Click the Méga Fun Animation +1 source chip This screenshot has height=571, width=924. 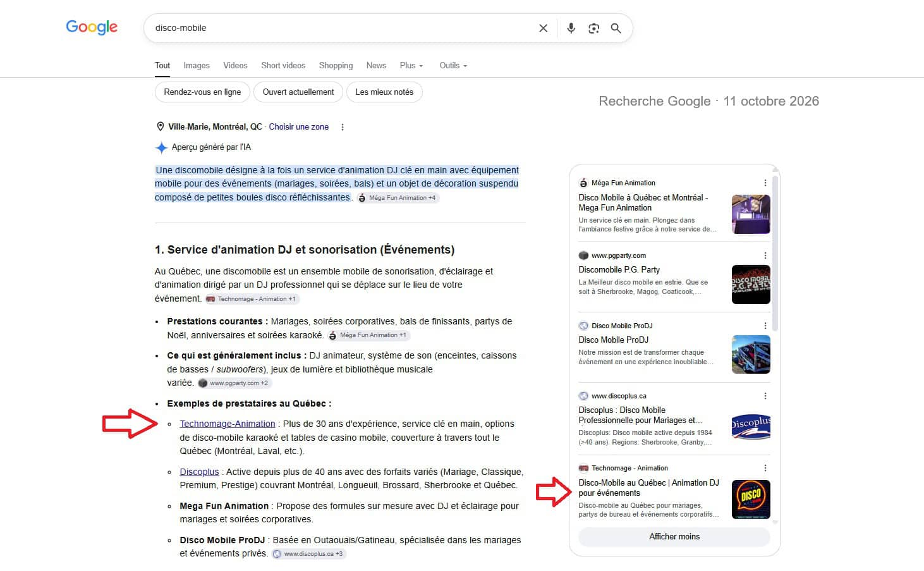pos(368,335)
